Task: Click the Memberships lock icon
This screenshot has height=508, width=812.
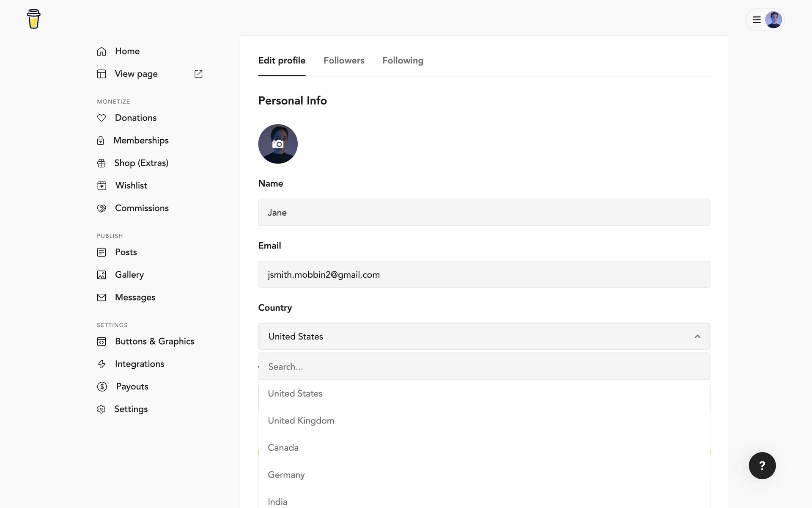Action: pos(101,141)
